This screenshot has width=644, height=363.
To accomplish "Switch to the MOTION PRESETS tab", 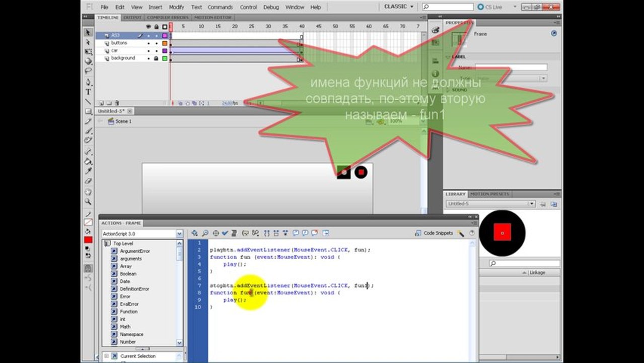I will point(490,194).
